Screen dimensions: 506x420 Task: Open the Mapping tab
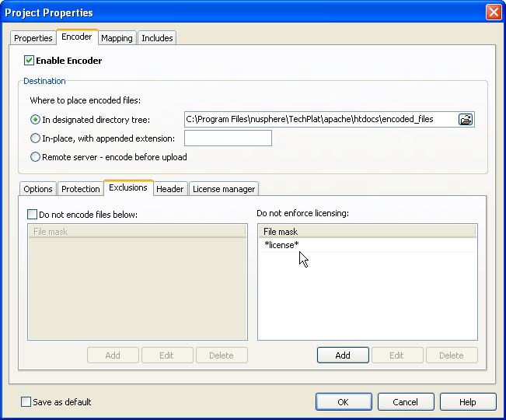[117, 38]
